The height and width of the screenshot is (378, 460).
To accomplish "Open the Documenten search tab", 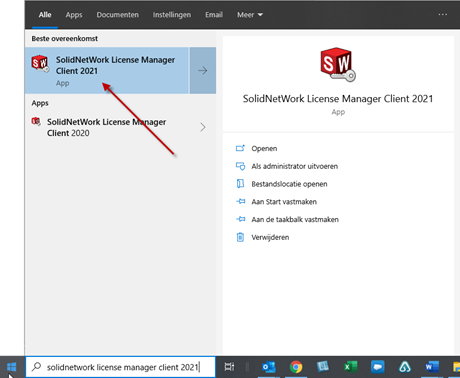I will click(118, 15).
